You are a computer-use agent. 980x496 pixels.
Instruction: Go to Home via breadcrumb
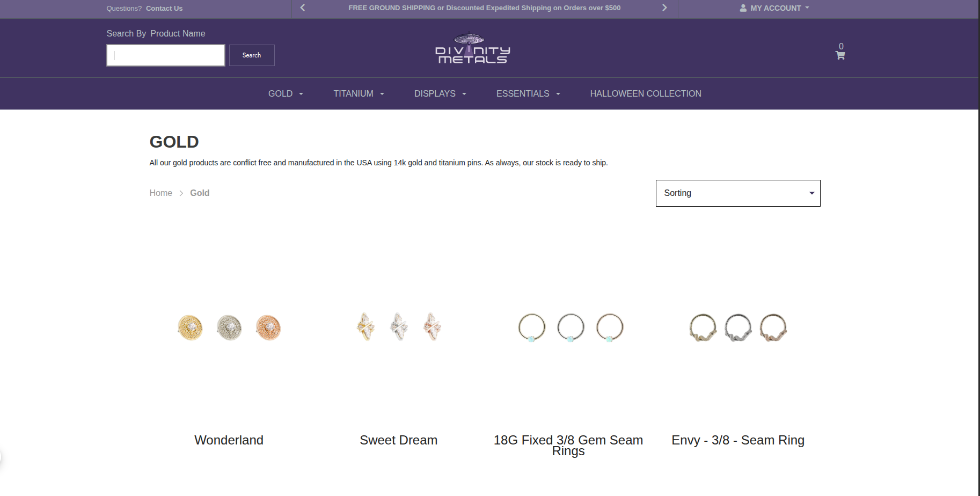click(160, 193)
